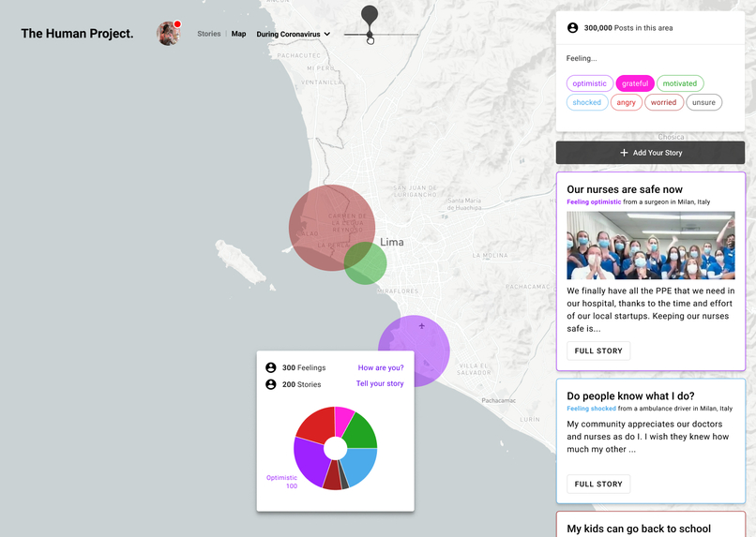
Task: Click person icon beside 200 Stories
Action: [x=271, y=384]
